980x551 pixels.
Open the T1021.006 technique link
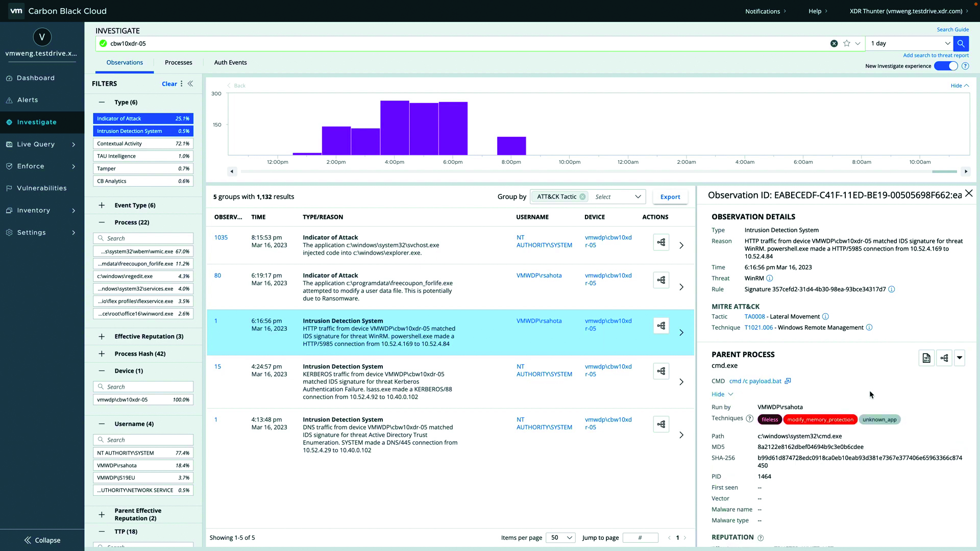[758, 328]
